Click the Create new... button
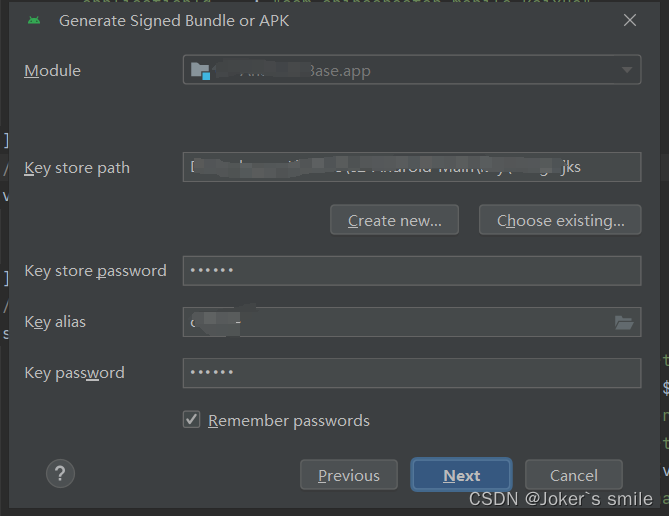 coord(394,220)
